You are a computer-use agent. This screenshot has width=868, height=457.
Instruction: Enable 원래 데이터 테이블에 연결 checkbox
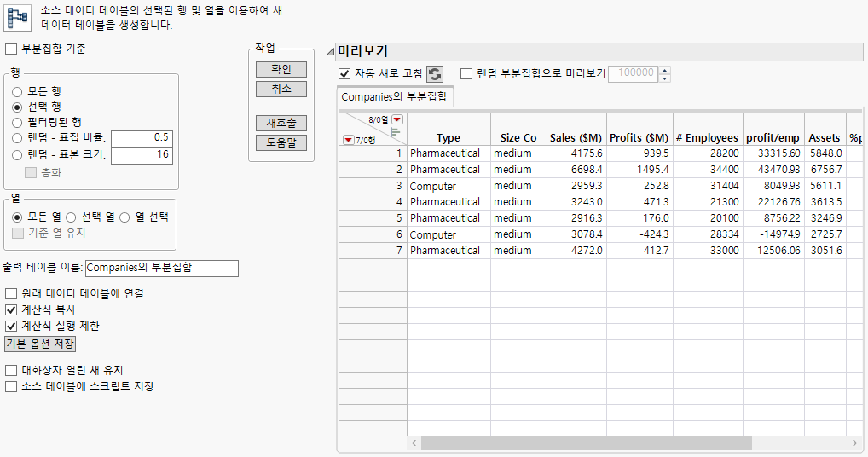pos(11,294)
